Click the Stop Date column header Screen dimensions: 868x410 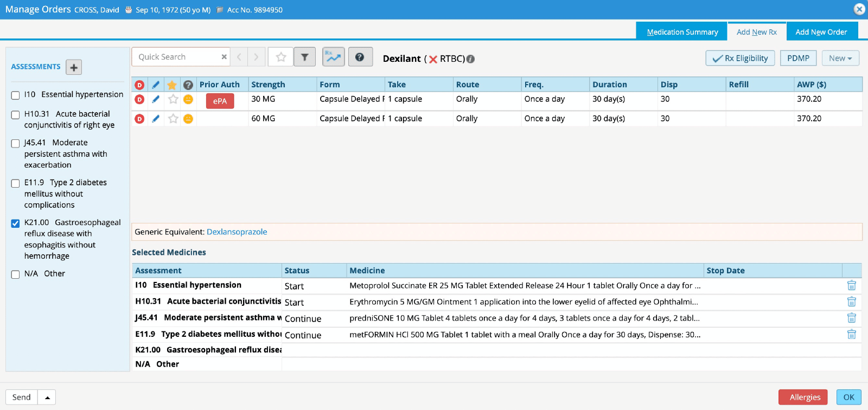point(773,271)
